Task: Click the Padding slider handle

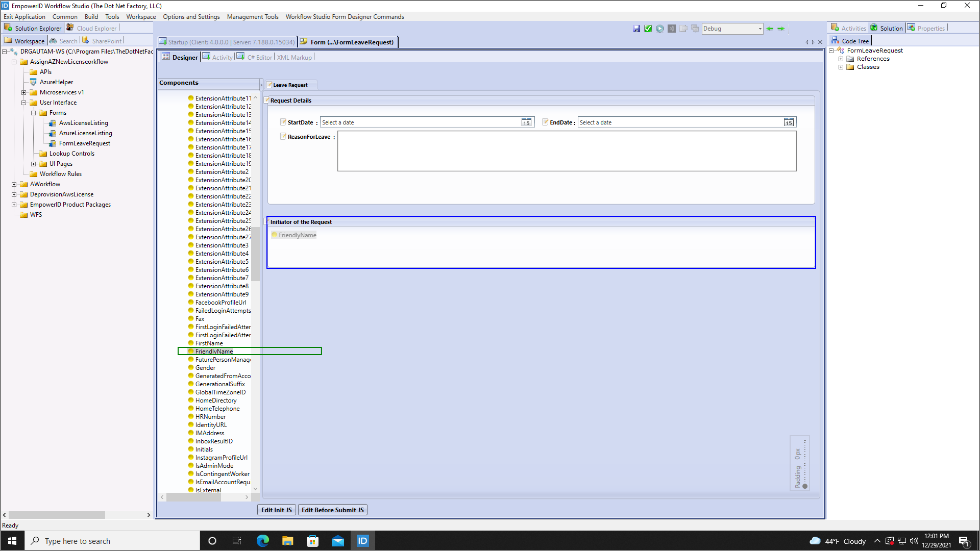Action: (805, 486)
